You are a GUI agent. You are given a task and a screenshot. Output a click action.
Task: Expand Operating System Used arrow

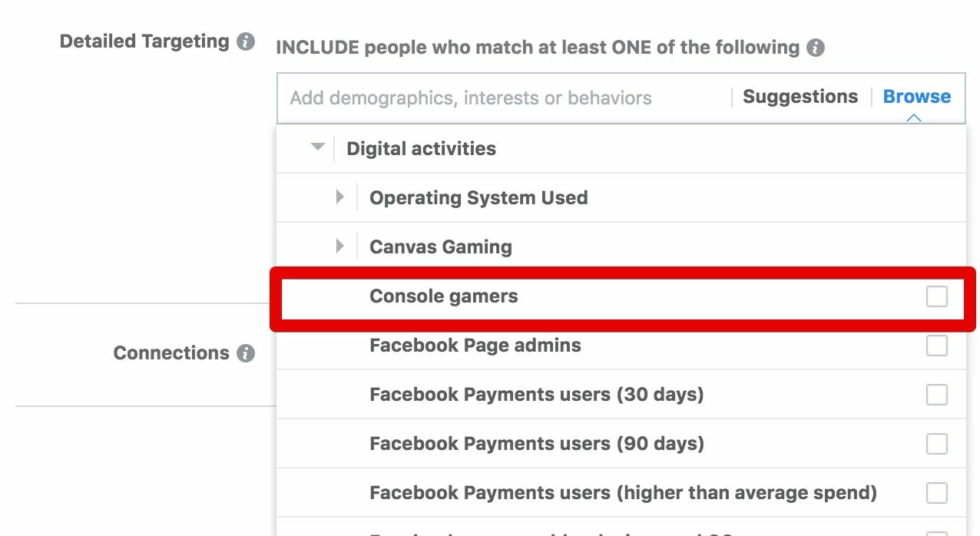(x=340, y=197)
